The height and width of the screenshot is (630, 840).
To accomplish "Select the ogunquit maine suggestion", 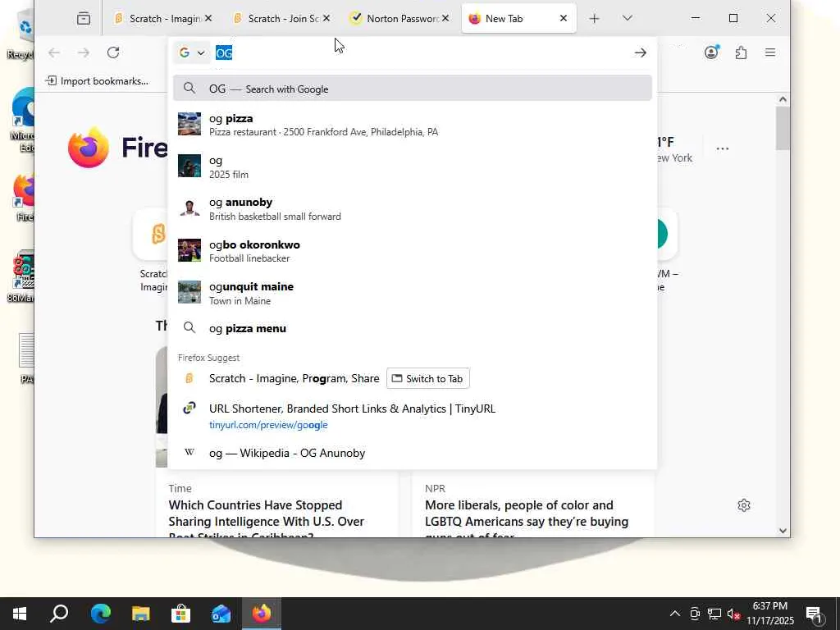I will [413, 293].
